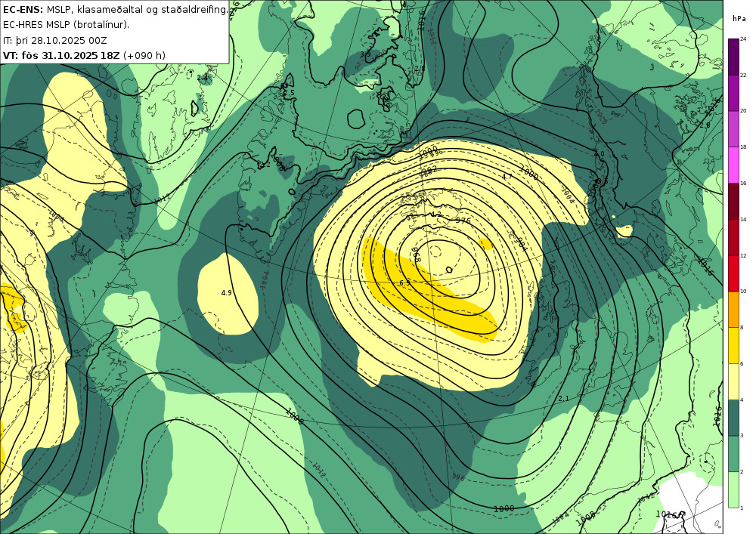Click the 'IT: þri 28.10.2025 00Z' initial time line
Image resolution: width=756 pixels, height=534 pixels.
pos(55,40)
